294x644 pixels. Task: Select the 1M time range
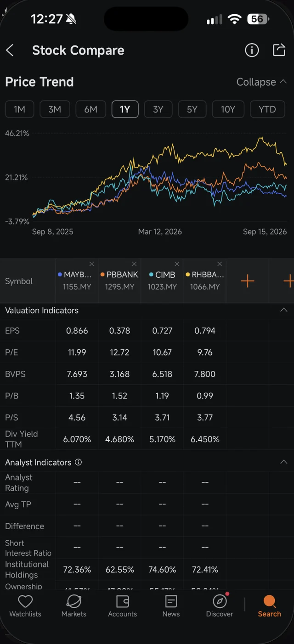pyautogui.click(x=19, y=109)
